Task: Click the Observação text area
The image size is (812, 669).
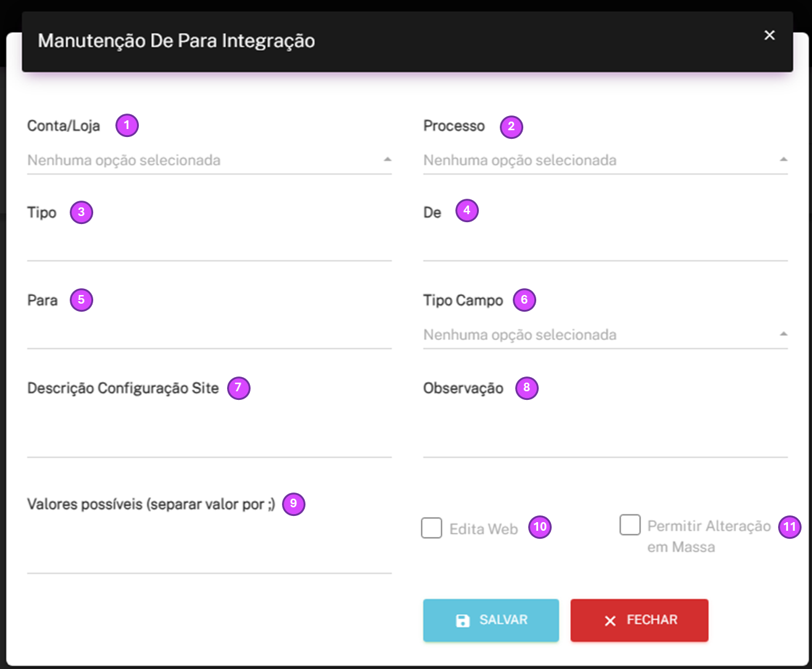Action: click(605, 431)
